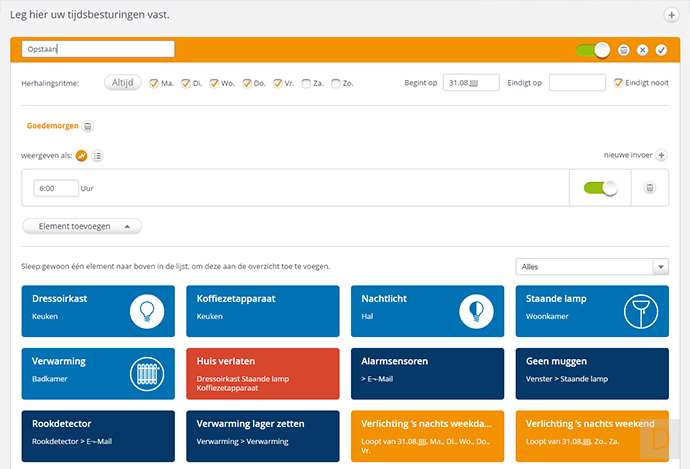The height and width of the screenshot is (469, 690).
Task: Select the Huis verlaten scene tile
Action: point(262,374)
